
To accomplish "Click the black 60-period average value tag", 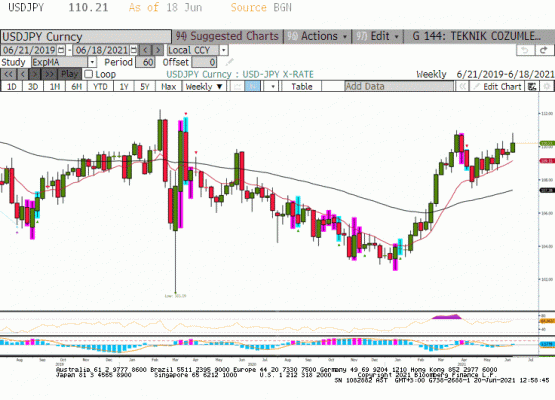I will point(547,190).
